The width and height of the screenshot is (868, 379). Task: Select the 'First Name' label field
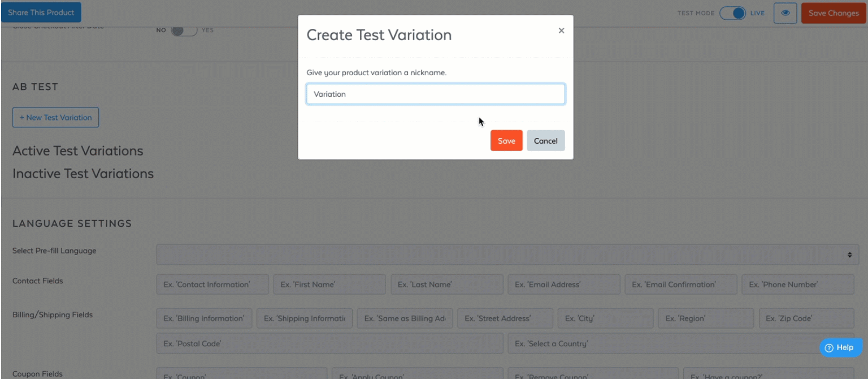329,285
